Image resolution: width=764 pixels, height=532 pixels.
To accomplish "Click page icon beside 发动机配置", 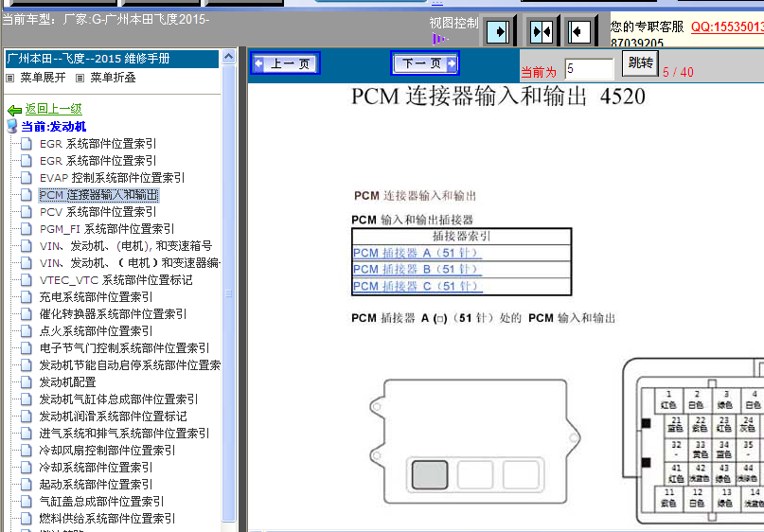I will [x=27, y=382].
